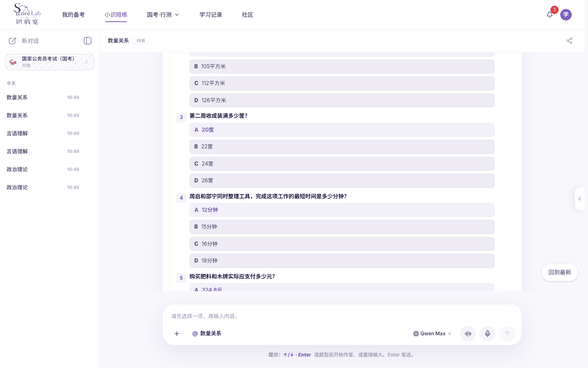
Task: Expand the right side panel arrow
Action: (x=580, y=199)
